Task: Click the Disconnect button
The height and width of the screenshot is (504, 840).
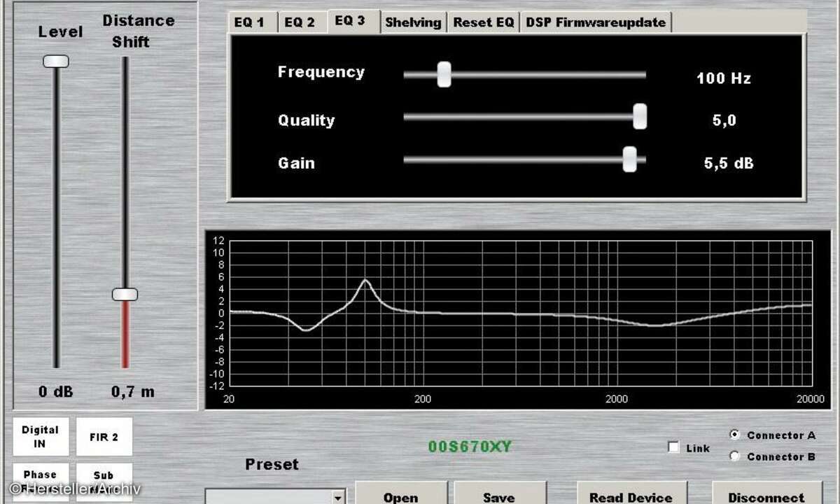Action: coord(766,493)
